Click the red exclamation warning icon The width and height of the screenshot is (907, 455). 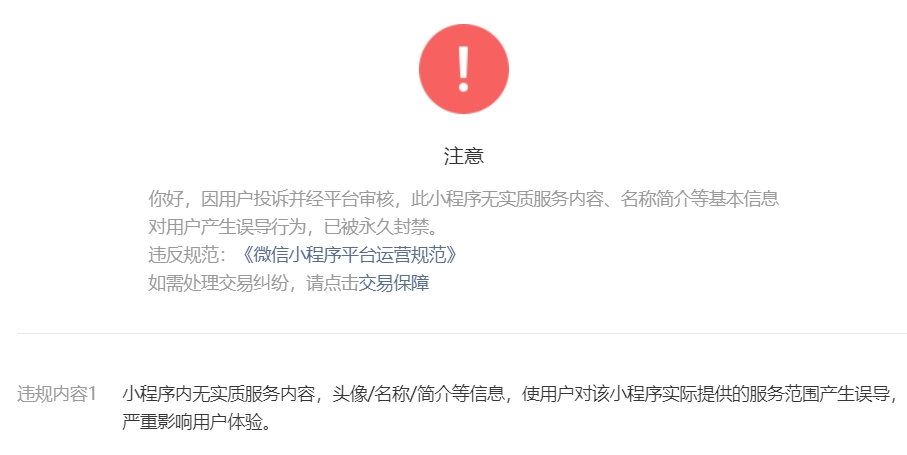pyautogui.click(x=464, y=69)
